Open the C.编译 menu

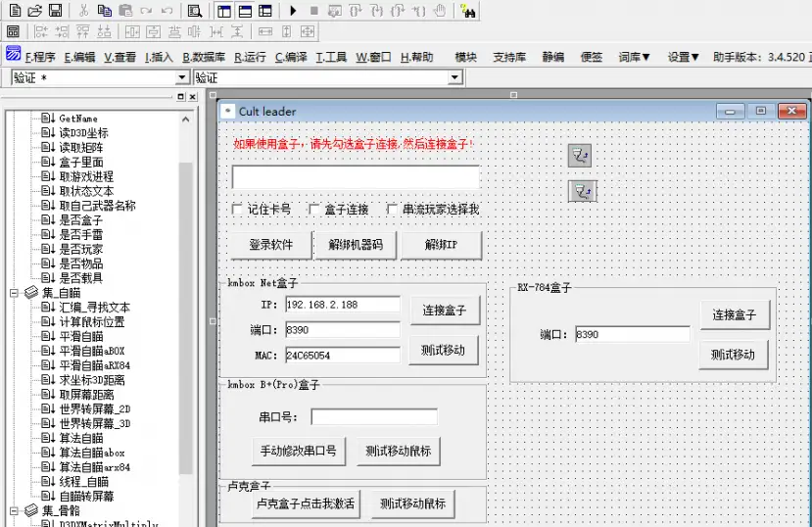pos(291,57)
